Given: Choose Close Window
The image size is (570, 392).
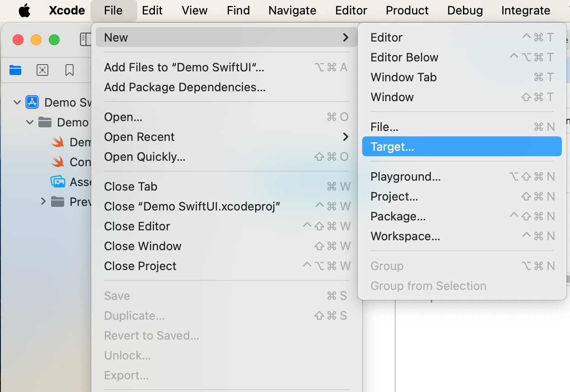Looking at the screenshot, I should click(x=226, y=246).
